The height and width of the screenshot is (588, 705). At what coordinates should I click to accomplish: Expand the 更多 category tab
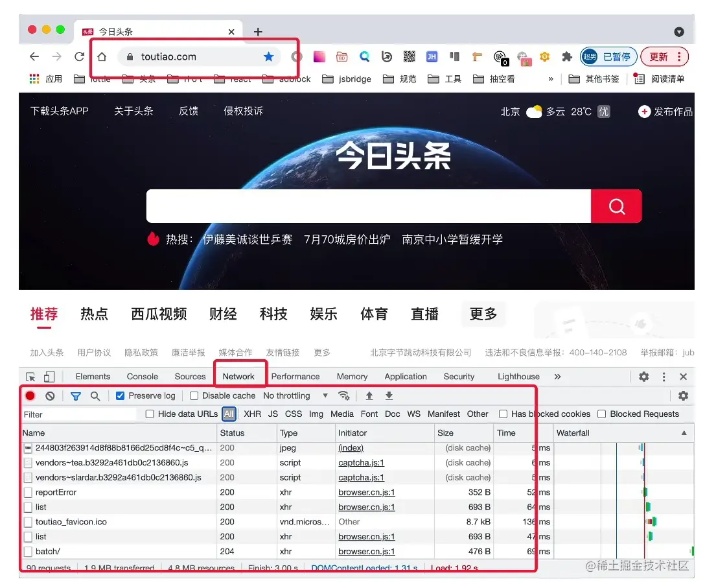coord(483,314)
